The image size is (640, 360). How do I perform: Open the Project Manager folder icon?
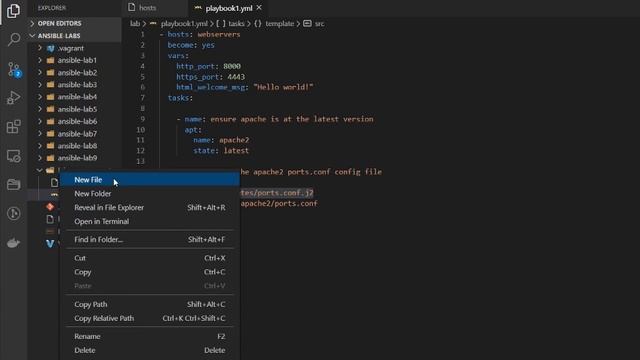tap(13, 184)
